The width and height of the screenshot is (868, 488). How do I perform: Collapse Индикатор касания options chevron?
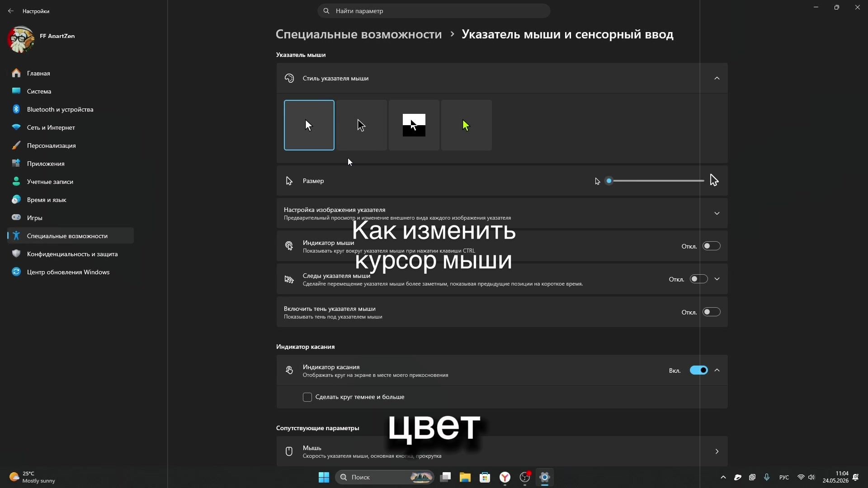(x=717, y=371)
